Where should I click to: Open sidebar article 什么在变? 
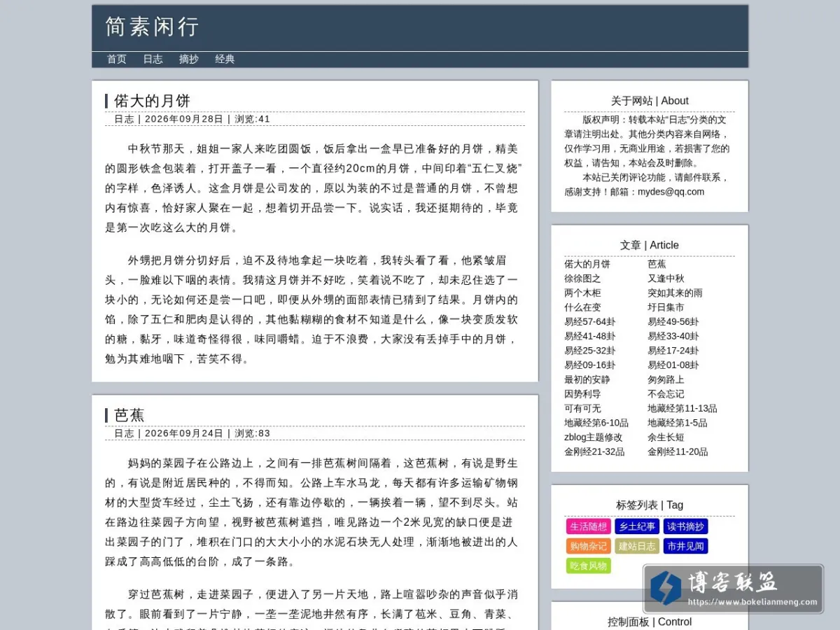click(582, 307)
